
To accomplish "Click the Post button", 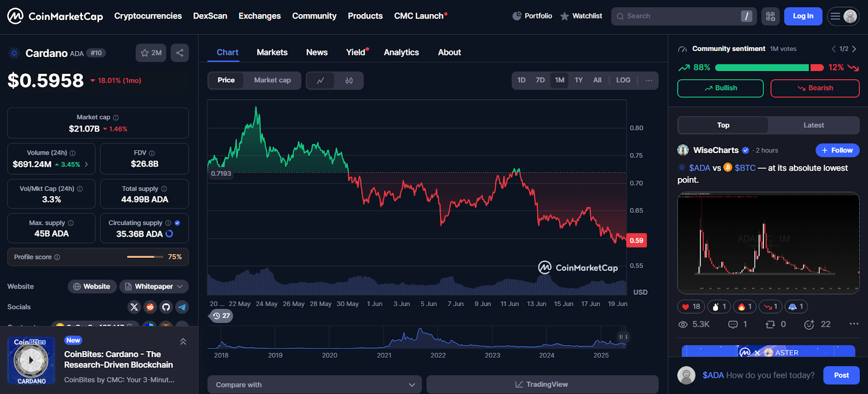I will click(x=841, y=376).
